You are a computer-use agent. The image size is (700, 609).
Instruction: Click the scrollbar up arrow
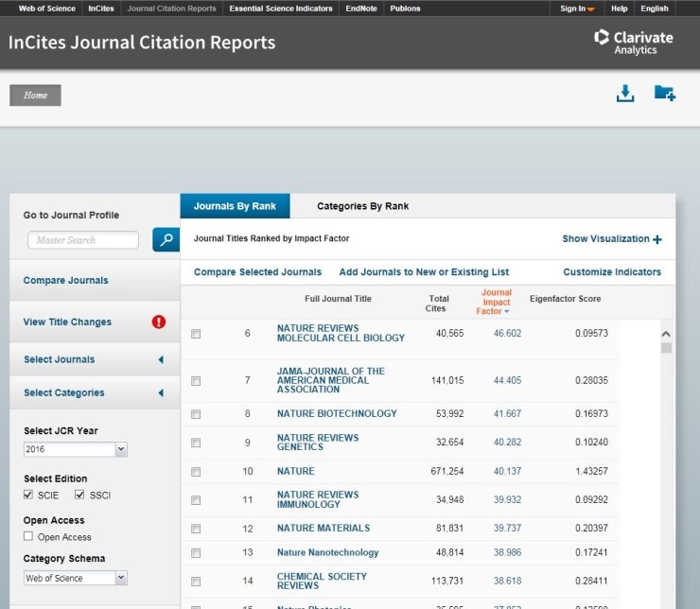[665, 334]
